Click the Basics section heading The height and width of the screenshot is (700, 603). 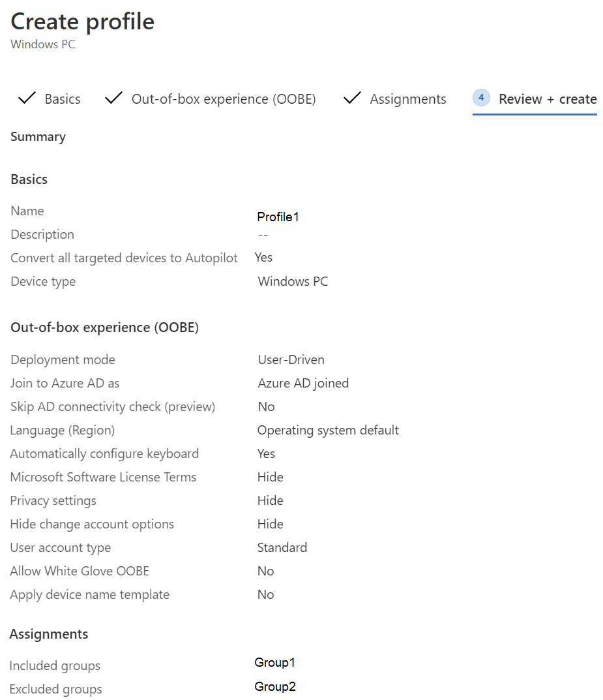[x=29, y=179]
